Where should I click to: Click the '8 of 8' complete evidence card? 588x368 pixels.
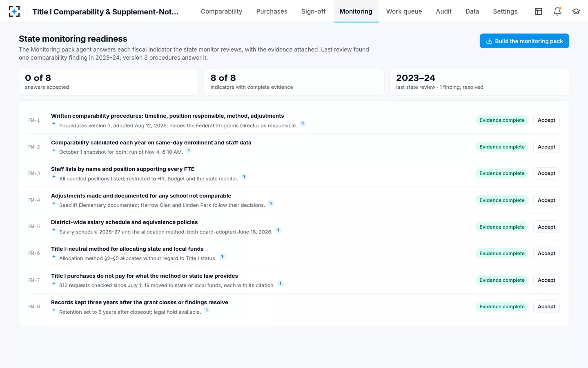294,82
